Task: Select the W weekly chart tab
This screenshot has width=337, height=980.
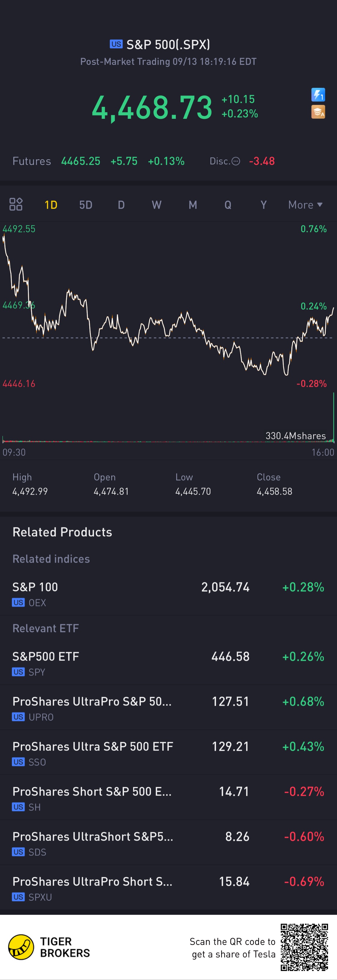Action: point(156,205)
